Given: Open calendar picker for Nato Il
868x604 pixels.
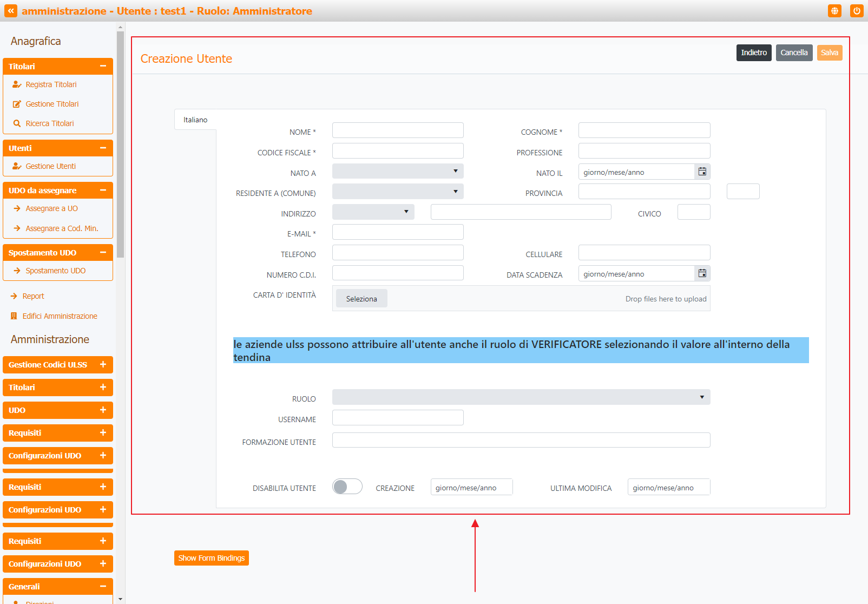Looking at the screenshot, I should coord(702,172).
